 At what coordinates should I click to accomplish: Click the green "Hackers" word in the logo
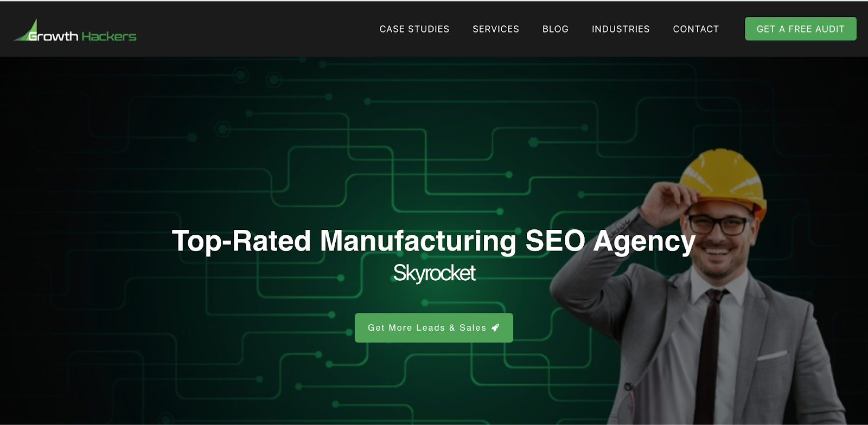pyautogui.click(x=109, y=36)
